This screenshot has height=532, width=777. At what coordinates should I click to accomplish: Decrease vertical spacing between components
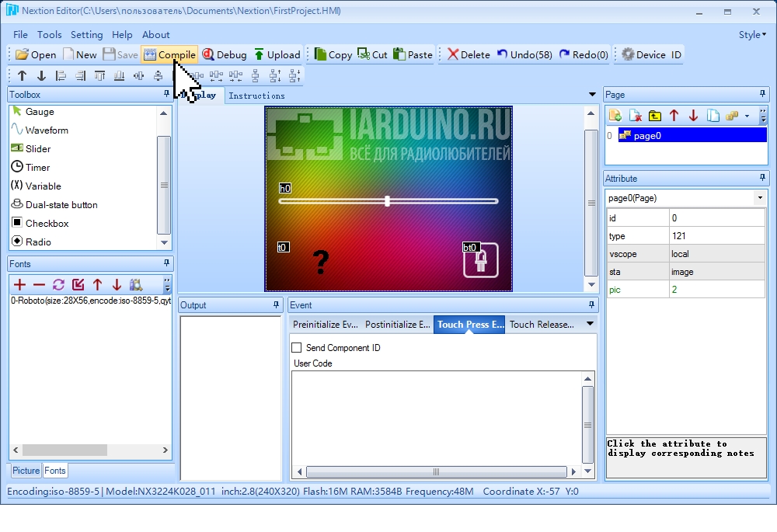point(294,75)
